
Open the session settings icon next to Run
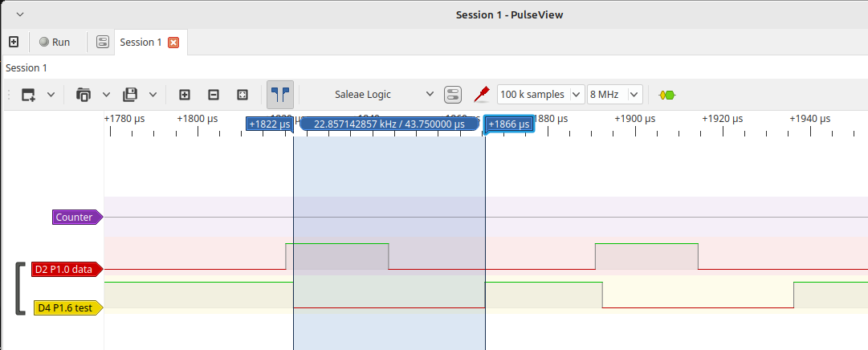103,42
